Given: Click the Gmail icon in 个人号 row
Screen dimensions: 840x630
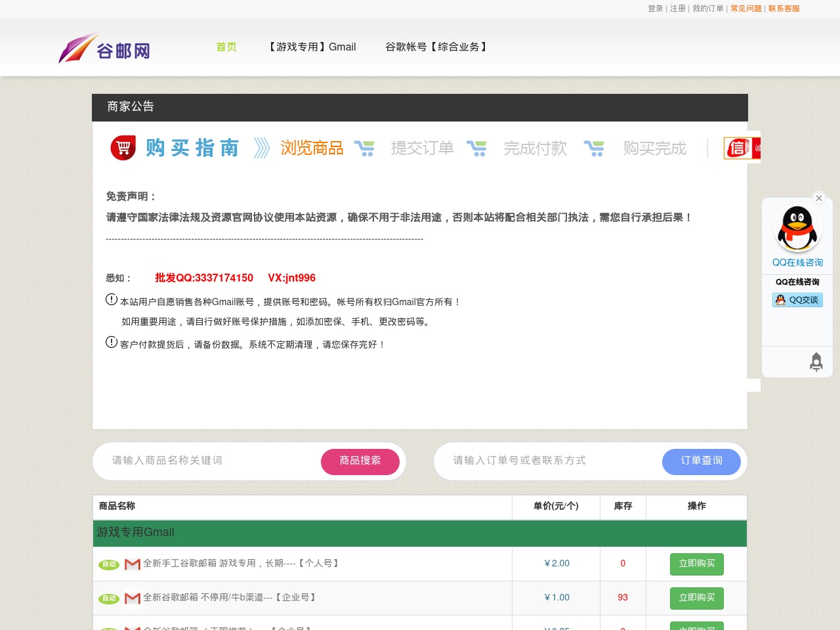Looking at the screenshot, I should click(133, 564).
